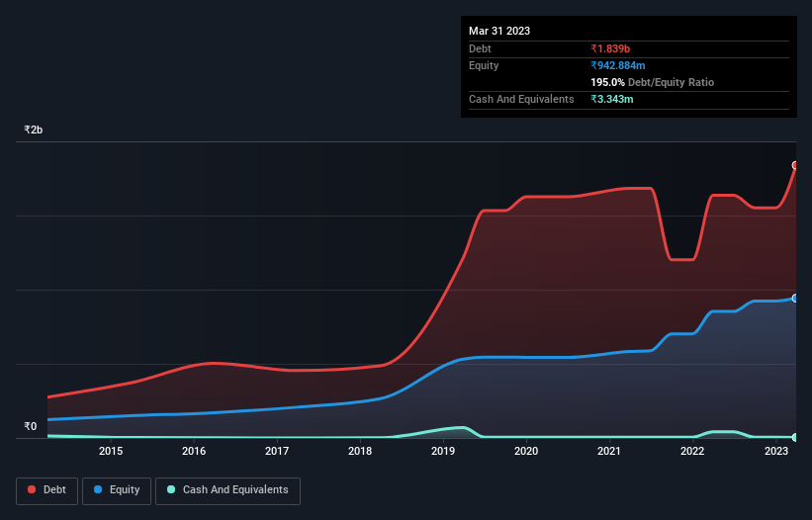Click the 2016 x-axis label
812x520 pixels.
pos(194,451)
